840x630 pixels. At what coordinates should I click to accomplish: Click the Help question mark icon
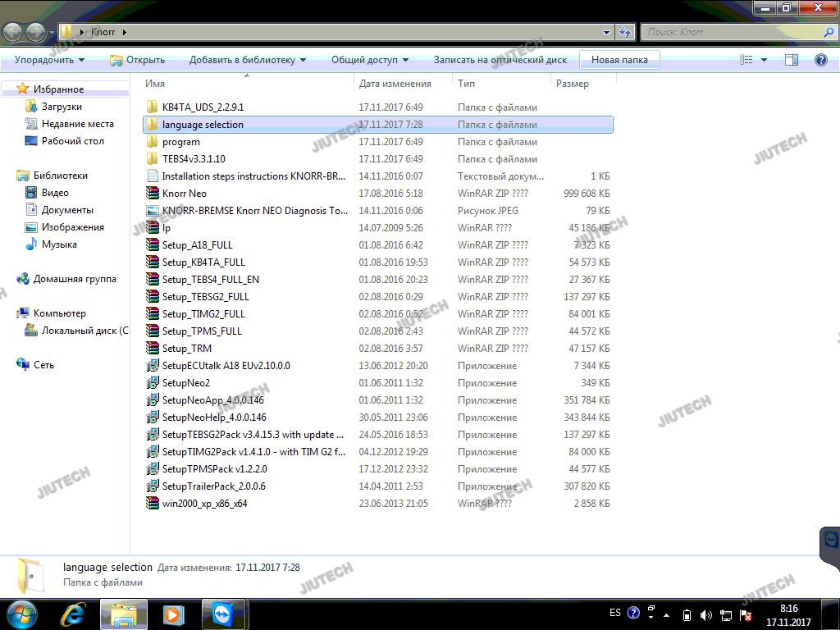[x=819, y=60]
